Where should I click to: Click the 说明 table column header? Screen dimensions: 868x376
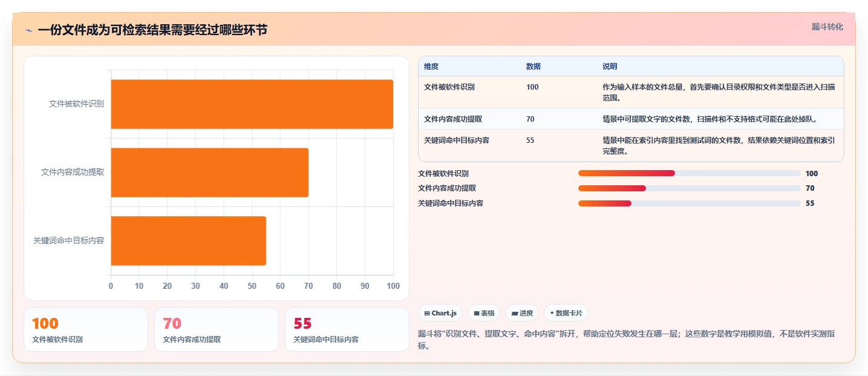[610, 66]
